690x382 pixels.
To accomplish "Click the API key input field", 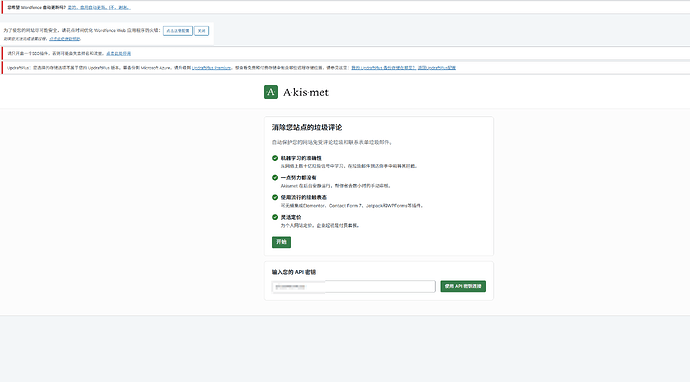I will [353, 286].
